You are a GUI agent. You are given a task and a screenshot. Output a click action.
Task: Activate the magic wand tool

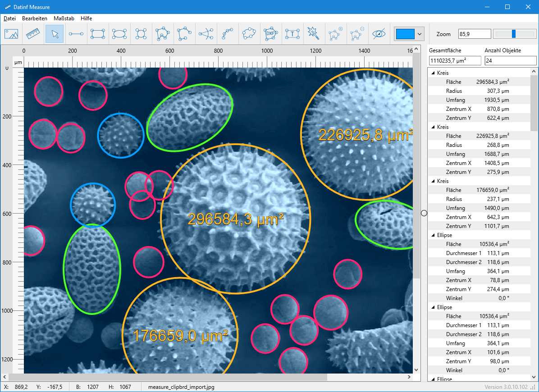click(x=313, y=34)
